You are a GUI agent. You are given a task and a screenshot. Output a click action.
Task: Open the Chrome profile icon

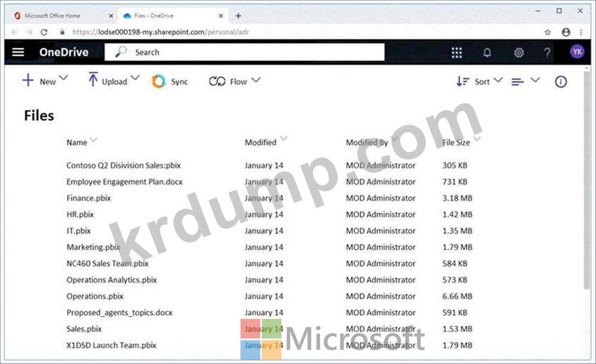coord(566,32)
